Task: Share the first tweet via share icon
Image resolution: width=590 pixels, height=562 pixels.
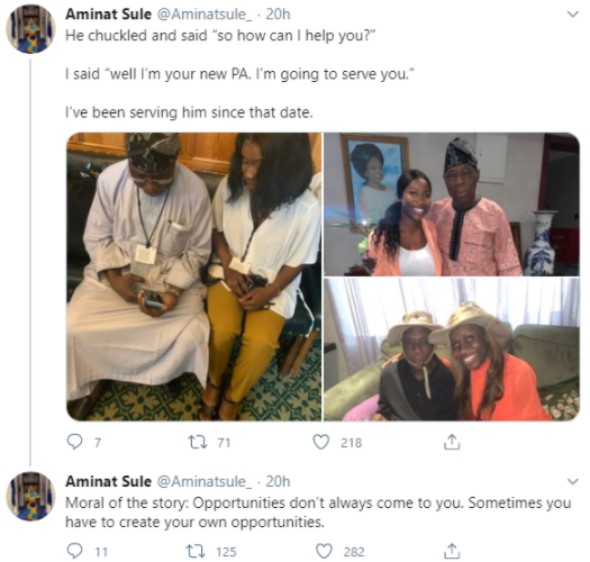Action: click(x=452, y=442)
